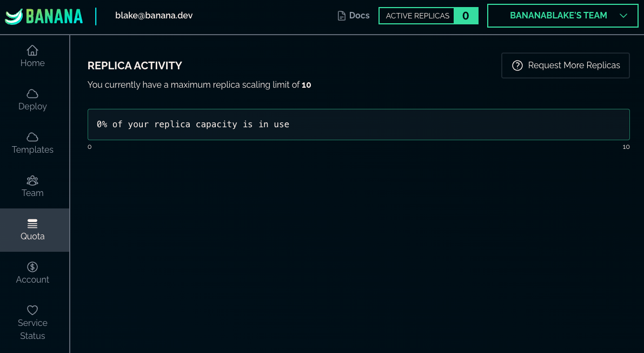Open Deploy via its cloud icon
644x353 pixels.
(x=32, y=94)
